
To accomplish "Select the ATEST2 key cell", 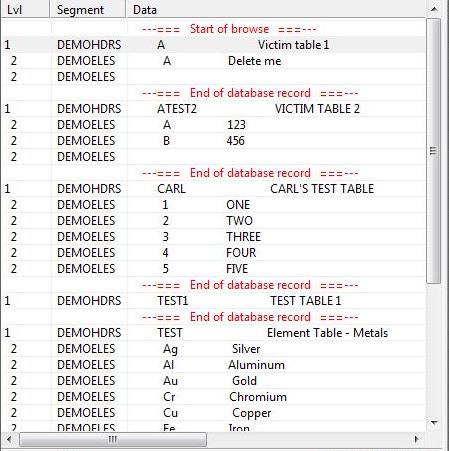I will pyautogui.click(x=177, y=109).
